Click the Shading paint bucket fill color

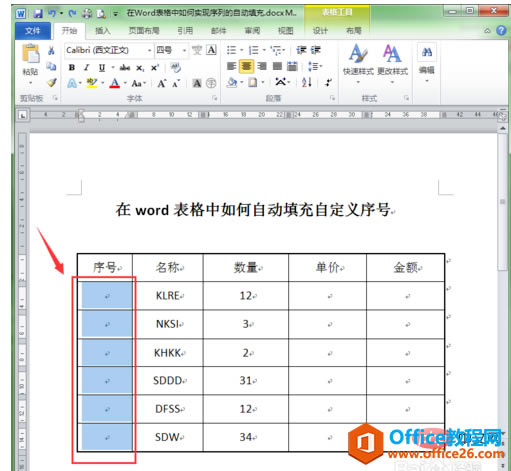click(x=232, y=82)
